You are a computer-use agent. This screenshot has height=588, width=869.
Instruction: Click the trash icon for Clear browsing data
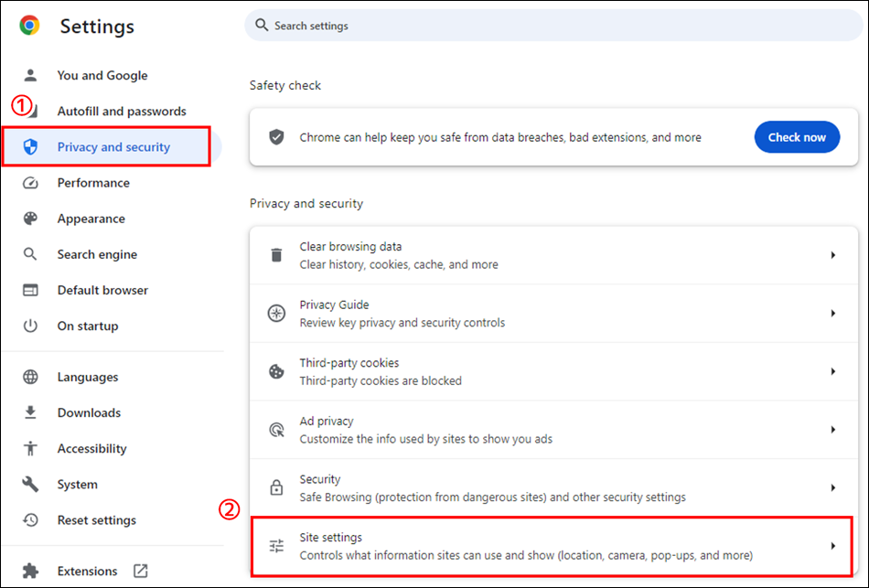[x=276, y=255]
